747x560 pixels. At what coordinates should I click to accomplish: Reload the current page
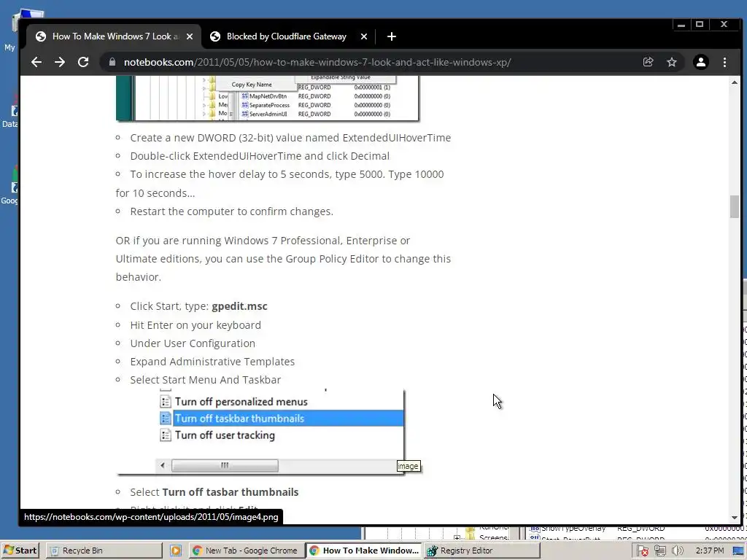[x=83, y=63]
